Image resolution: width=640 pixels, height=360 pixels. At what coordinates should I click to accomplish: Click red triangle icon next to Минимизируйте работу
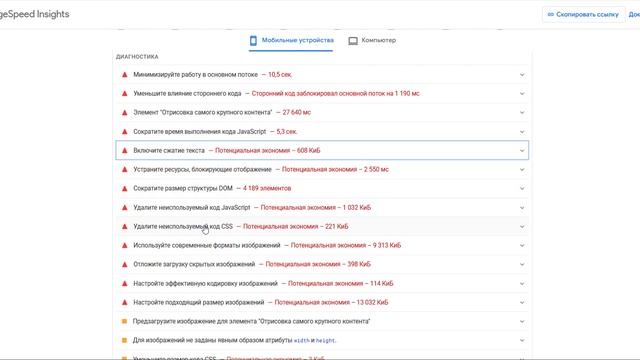pos(124,75)
